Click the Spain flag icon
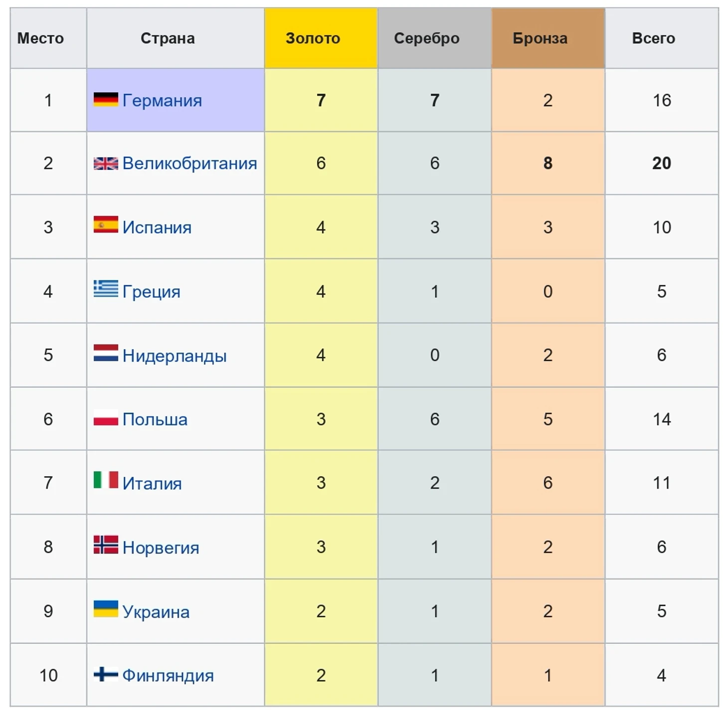Image resolution: width=728 pixels, height=718 pixels. tap(106, 225)
